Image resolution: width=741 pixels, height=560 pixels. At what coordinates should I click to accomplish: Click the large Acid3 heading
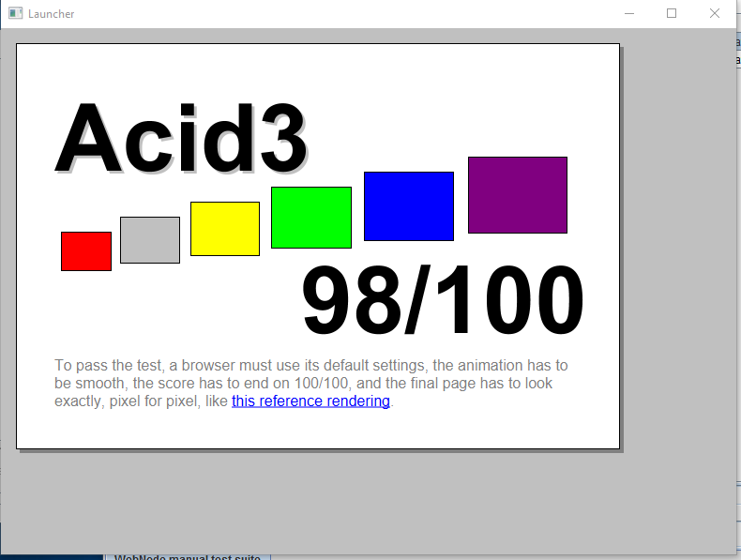(181, 139)
